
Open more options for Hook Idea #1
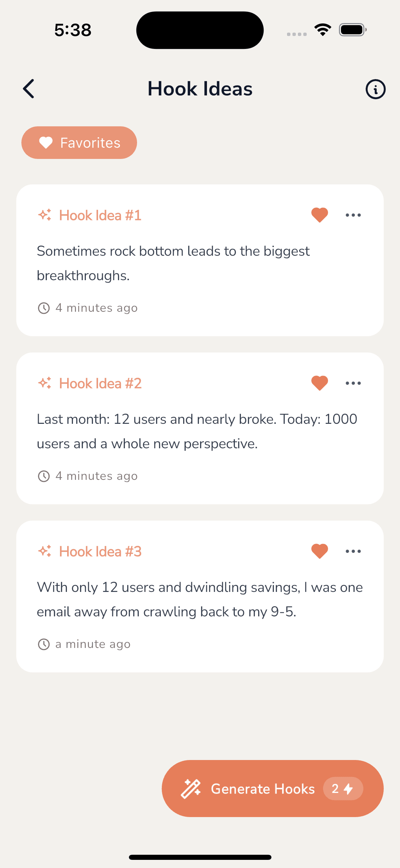pos(353,215)
